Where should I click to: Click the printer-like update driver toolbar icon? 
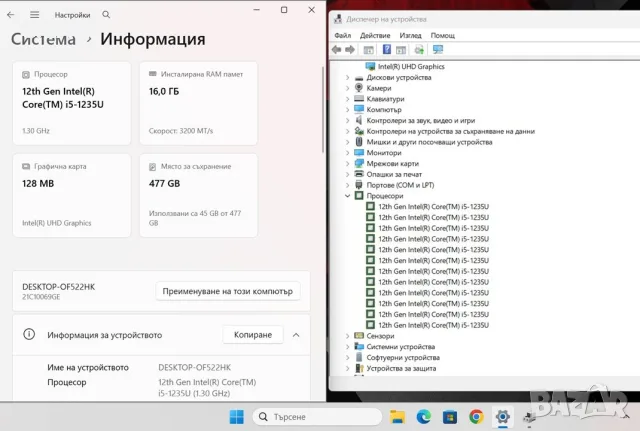pyautogui.click(x=419, y=50)
